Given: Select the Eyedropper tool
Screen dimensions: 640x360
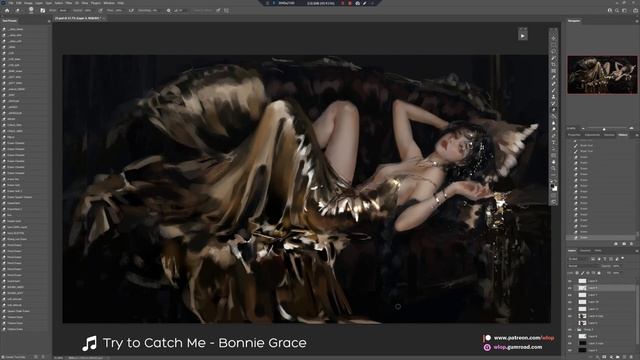Looking at the screenshot, I should point(554,77).
